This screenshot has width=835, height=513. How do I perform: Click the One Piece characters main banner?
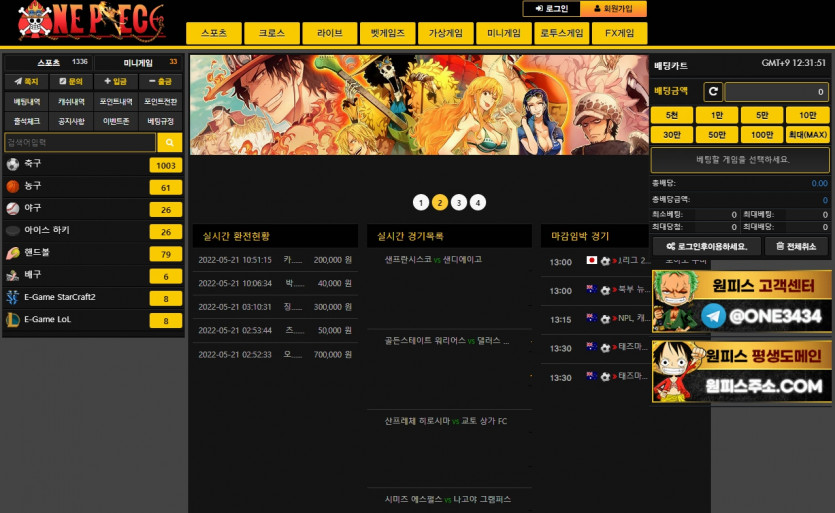(x=419, y=105)
